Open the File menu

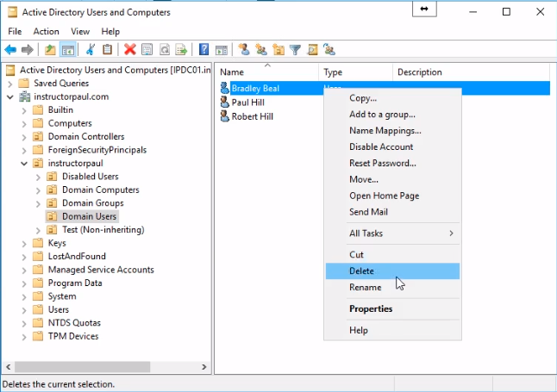coord(15,32)
